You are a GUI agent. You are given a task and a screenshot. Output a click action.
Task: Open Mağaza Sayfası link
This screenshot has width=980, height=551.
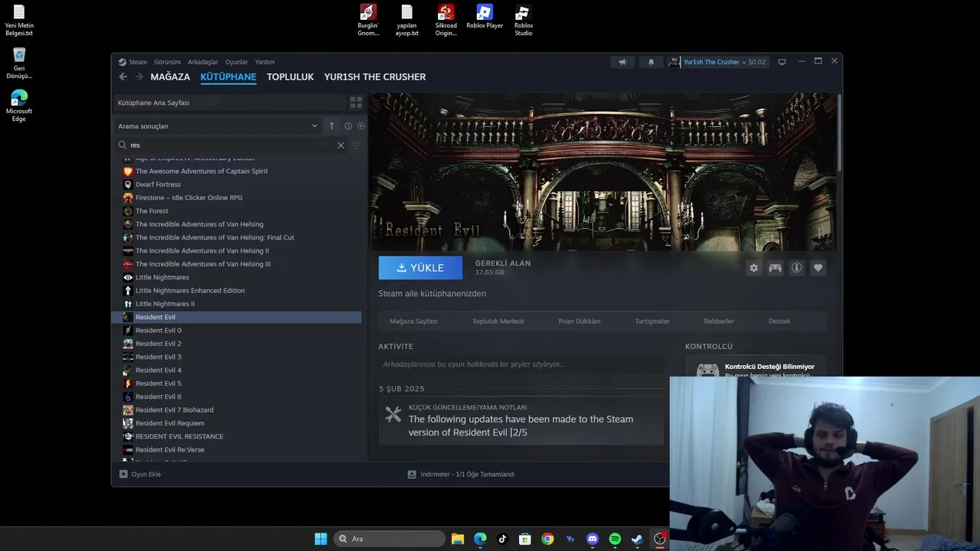click(413, 321)
